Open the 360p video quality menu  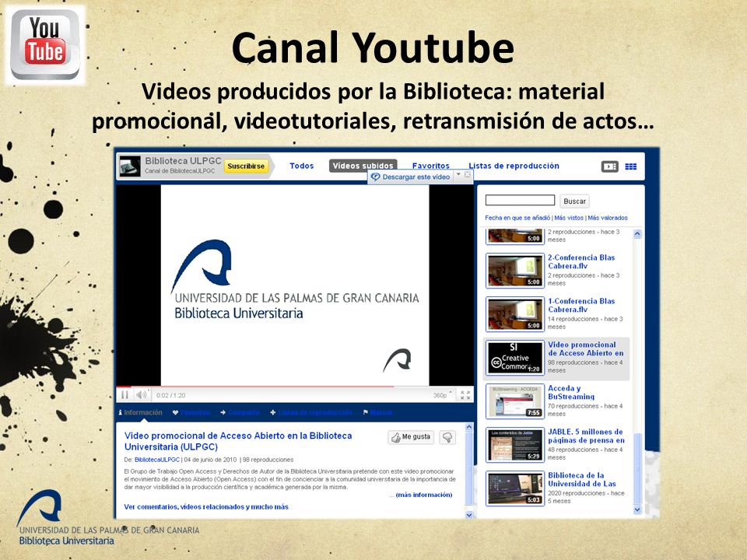(442, 395)
